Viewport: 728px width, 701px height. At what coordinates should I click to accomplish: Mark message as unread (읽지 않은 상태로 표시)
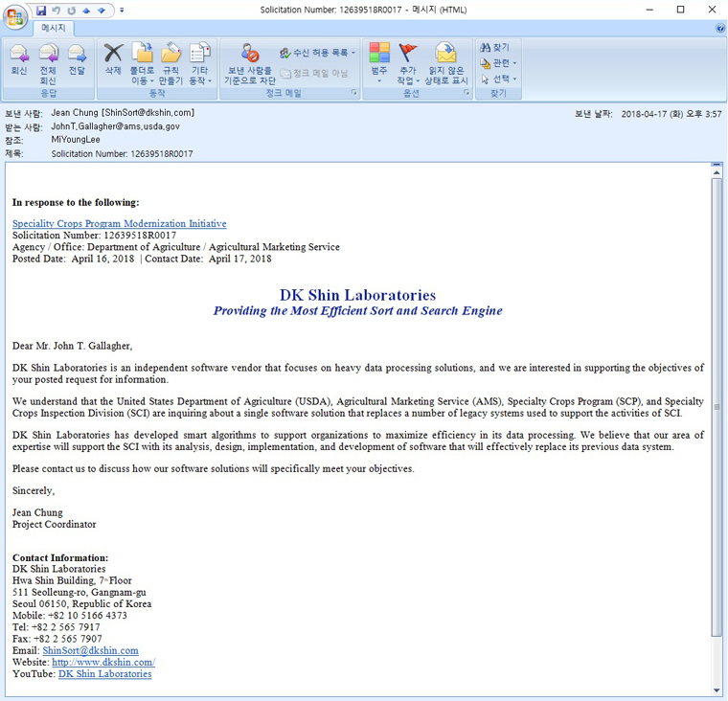(445, 63)
